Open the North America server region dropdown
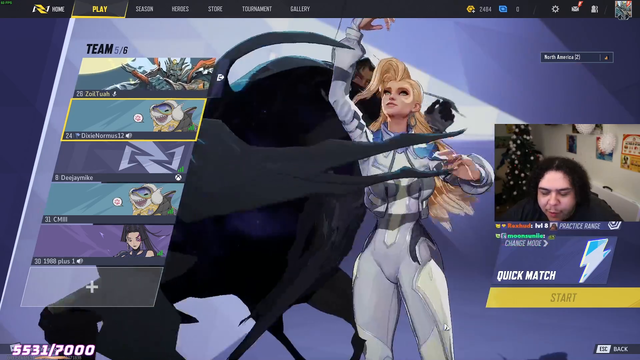This screenshot has height=360, width=640. (576, 57)
